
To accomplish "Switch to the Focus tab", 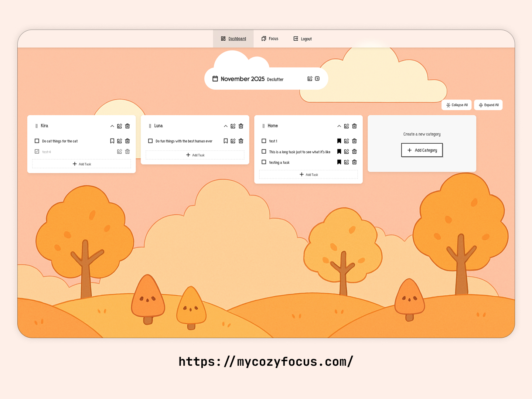I will pos(270,38).
